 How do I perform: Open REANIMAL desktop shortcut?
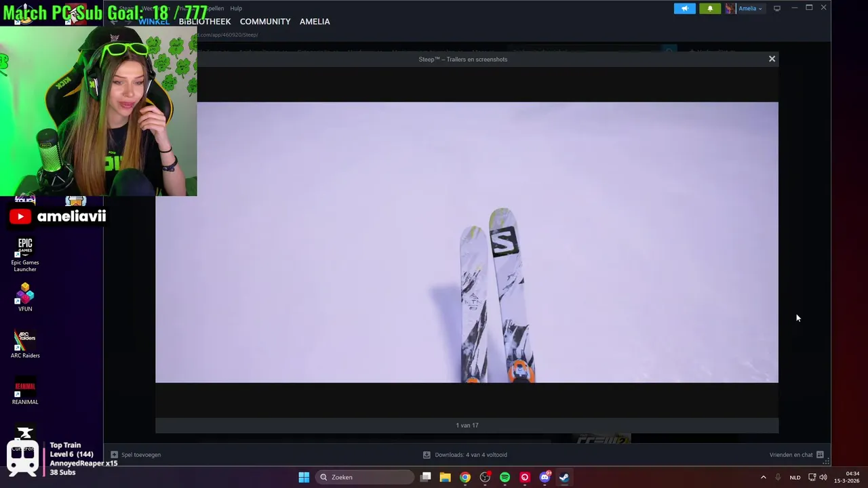(x=25, y=390)
